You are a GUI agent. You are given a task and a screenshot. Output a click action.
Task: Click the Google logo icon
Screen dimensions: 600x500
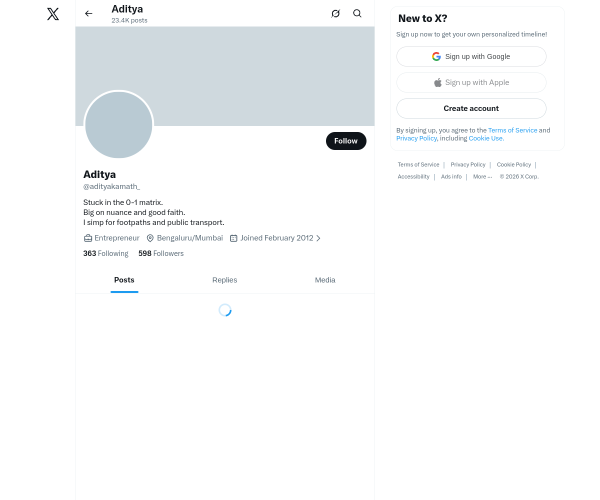point(436,56)
